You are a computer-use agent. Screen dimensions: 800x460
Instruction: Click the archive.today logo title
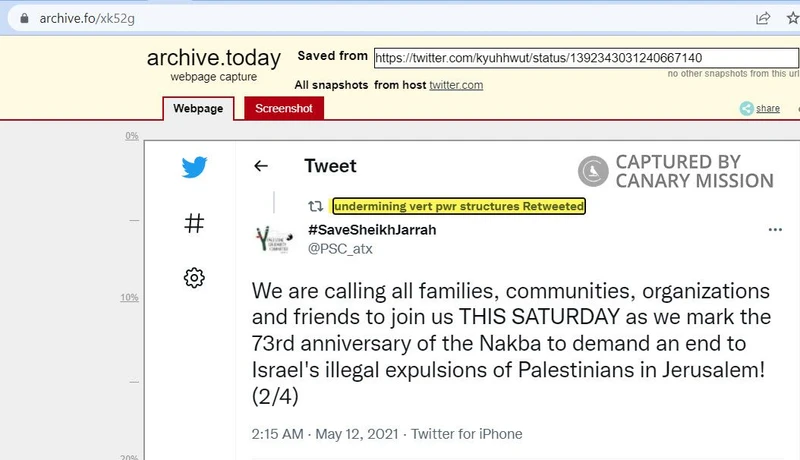[x=213, y=58]
